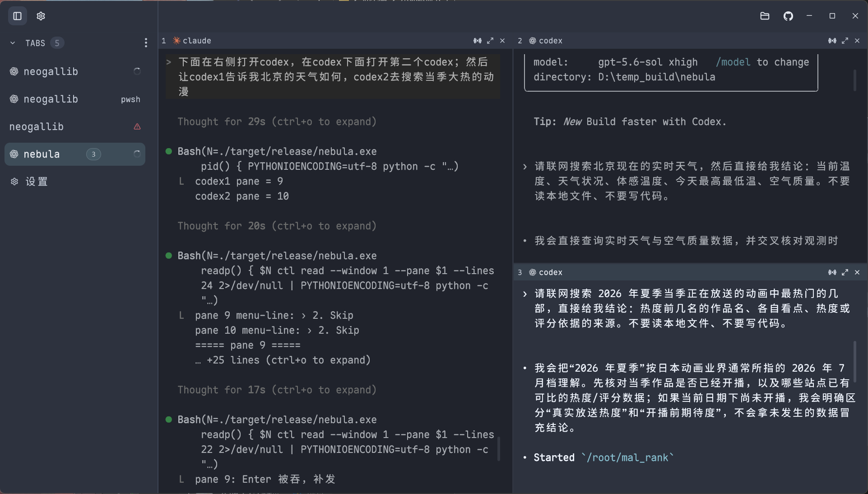Viewport: 868px width, 494px height.
Task: Click 'pid() { PYTHONIOENCODING=utf-8 python -c' line
Action: (x=330, y=166)
